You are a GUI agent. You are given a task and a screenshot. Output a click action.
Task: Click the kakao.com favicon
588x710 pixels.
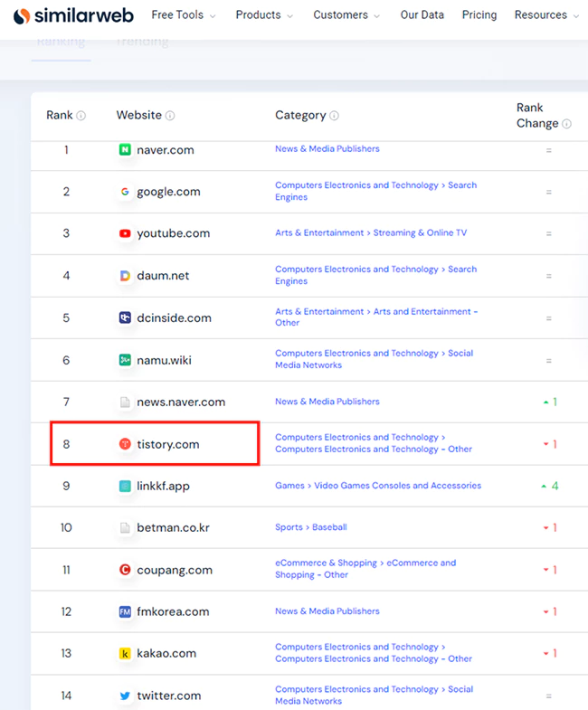(125, 653)
